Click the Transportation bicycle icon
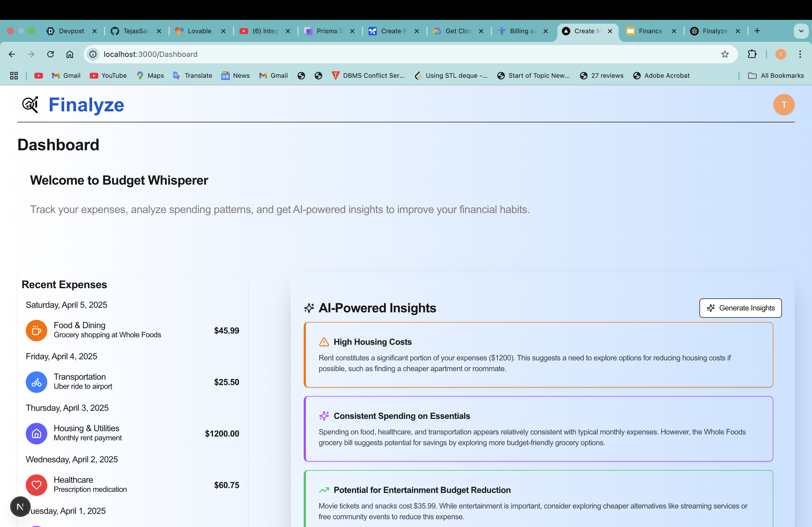Screen dimensions: 812x527 tap(37, 382)
